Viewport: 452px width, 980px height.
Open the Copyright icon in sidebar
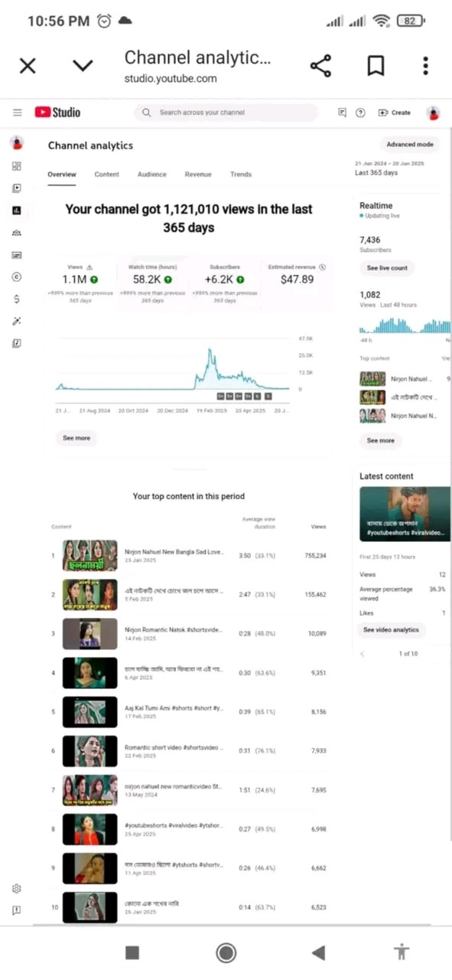pyautogui.click(x=17, y=277)
